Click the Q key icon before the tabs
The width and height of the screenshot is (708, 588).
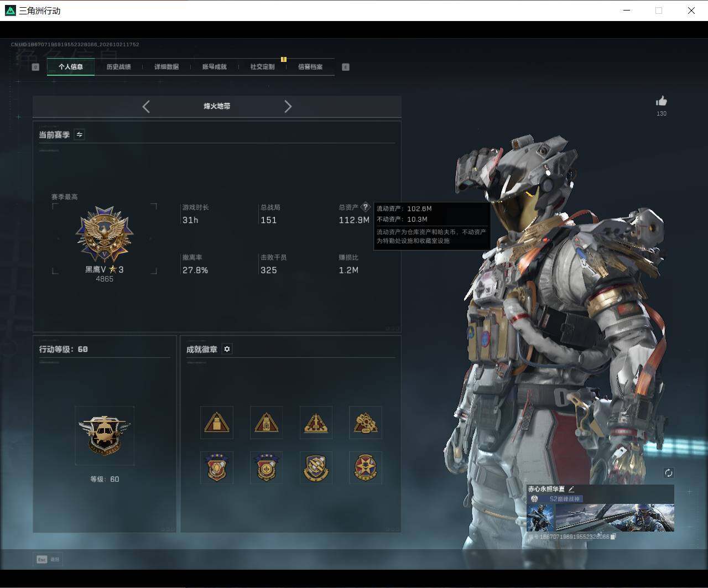coord(35,67)
